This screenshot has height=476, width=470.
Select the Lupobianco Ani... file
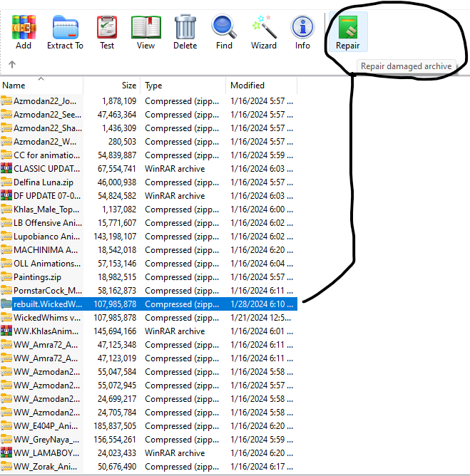(148, 237)
